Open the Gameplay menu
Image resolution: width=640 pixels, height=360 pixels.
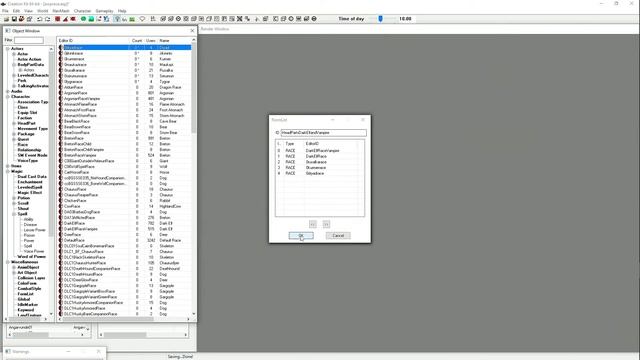point(104,11)
